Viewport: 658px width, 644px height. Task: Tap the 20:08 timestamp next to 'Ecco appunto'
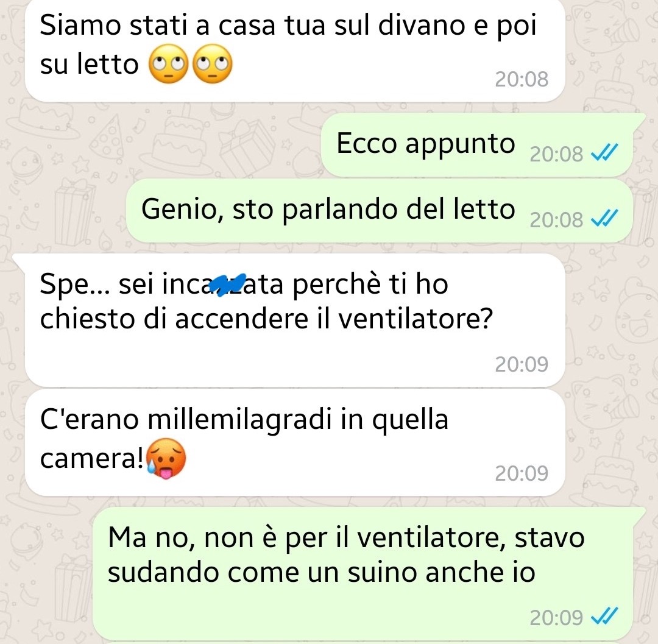point(556,154)
